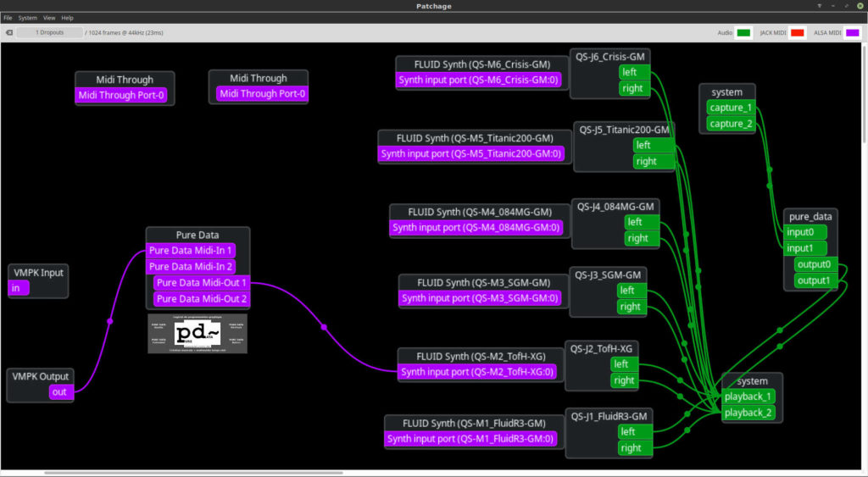
Task: Click the vertical canvas scrollbar
Action: [x=864, y=94]
